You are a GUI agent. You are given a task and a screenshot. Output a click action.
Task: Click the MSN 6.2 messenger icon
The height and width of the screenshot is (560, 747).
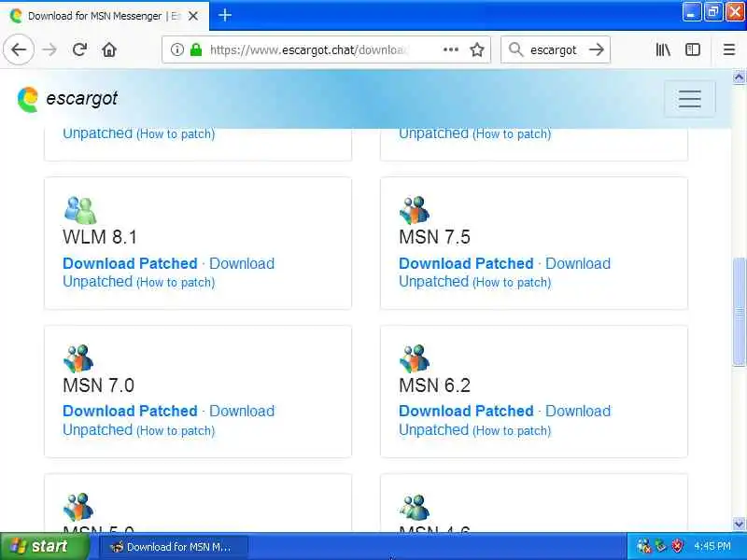415,358
